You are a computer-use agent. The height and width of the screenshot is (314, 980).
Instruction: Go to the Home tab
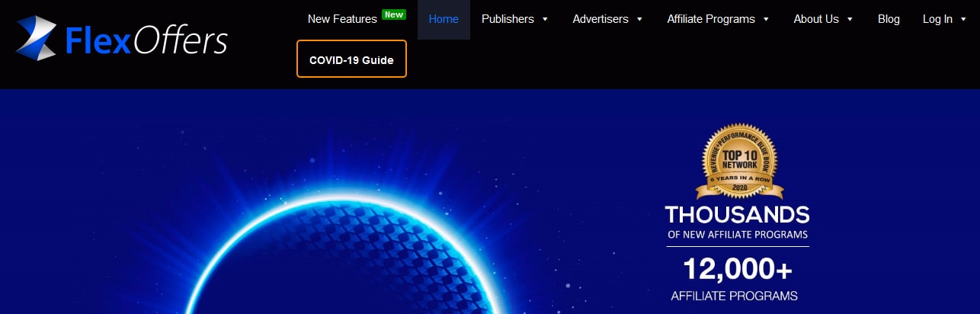click(x=444, y=19)
